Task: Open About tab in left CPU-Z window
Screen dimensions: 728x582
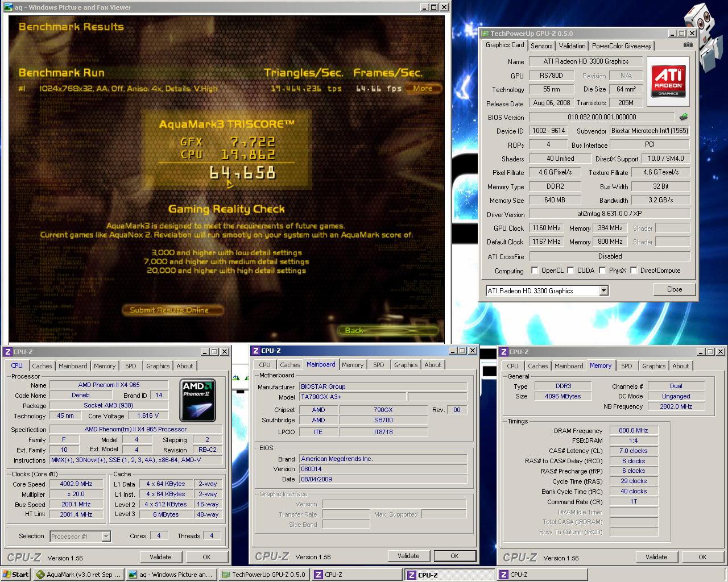Action: pyautogui.click(x=185, y=366)
